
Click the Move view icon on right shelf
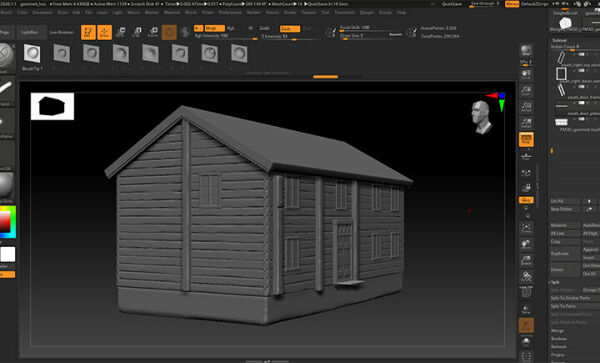(x=526, y=244)
